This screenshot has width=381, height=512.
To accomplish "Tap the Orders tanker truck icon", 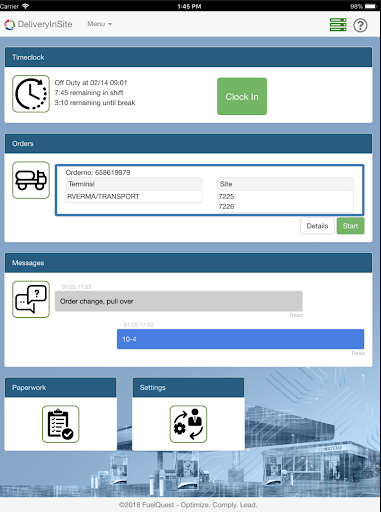I will coord(31,180).
